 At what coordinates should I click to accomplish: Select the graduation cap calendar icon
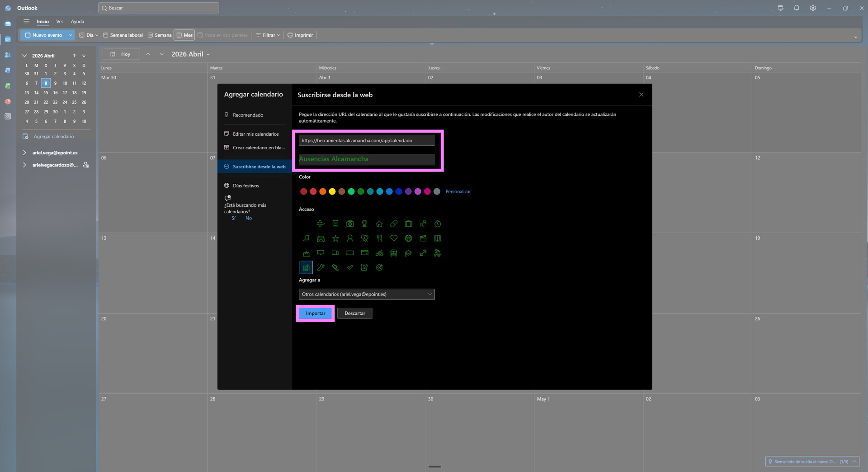pos(408,253)
